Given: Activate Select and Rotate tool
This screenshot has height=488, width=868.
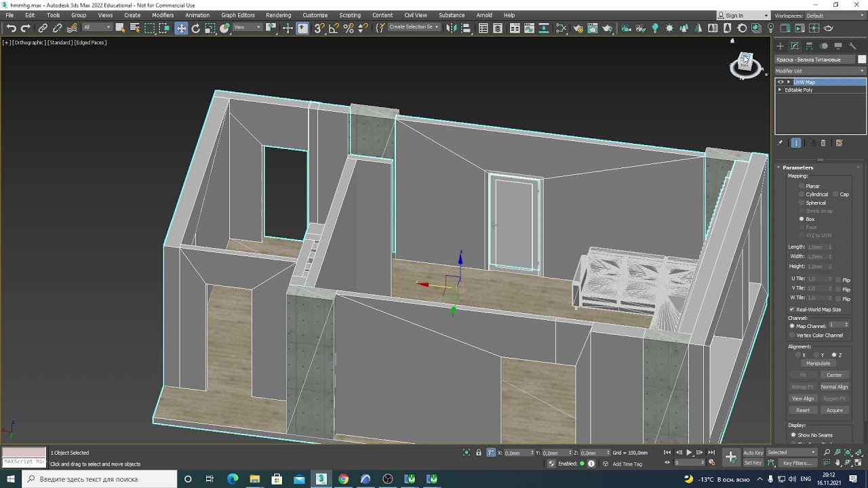Looking at the screenshot, I should coord(196,28).
